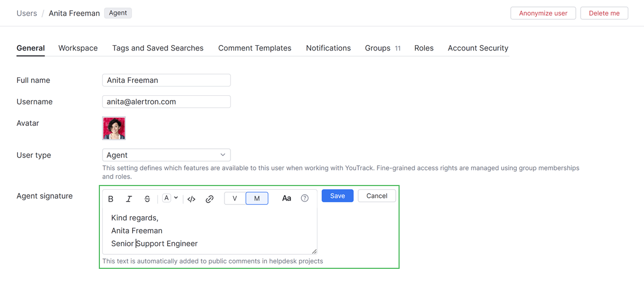Open the User type dropdown
The image size is (644, 285).
pos(166,155)
